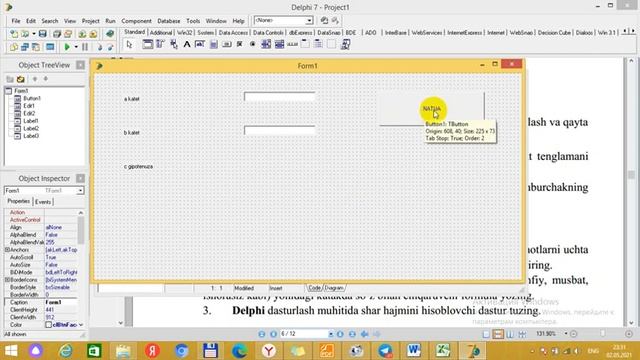
Task: Click the Pause program icon
Action: (x=85, y=47)
